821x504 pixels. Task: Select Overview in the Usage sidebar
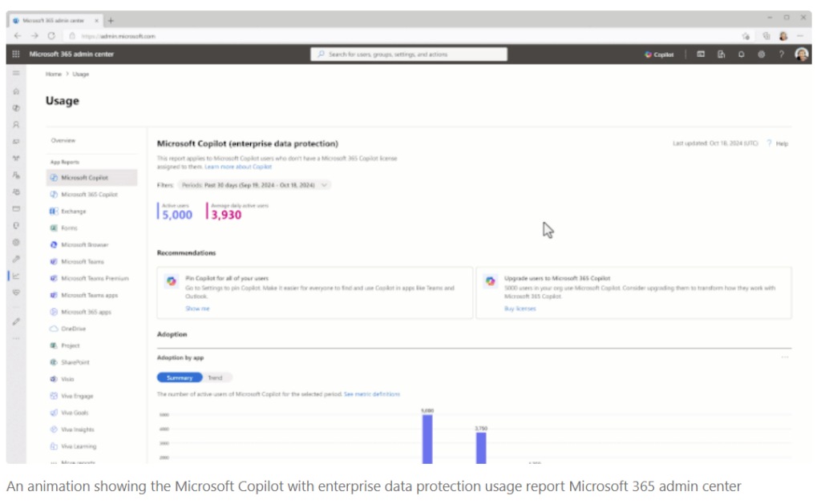pos(63,140)
